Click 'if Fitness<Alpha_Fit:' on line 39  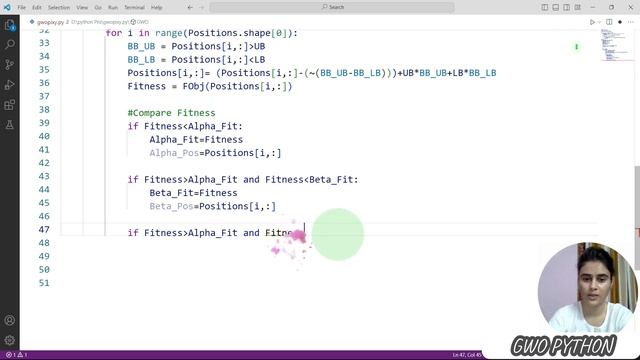[185, 127]
